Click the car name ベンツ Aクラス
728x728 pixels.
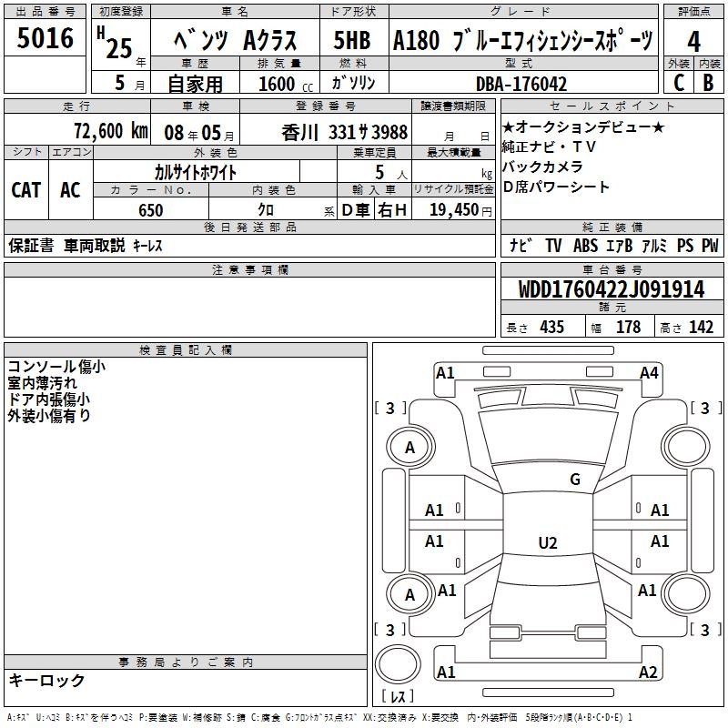click(236, 40)
